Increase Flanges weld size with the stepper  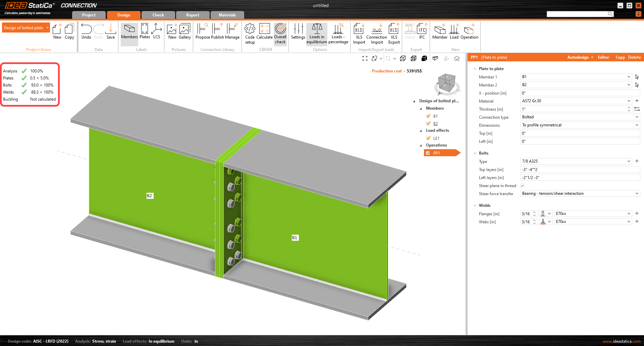[x=535, y=212]
